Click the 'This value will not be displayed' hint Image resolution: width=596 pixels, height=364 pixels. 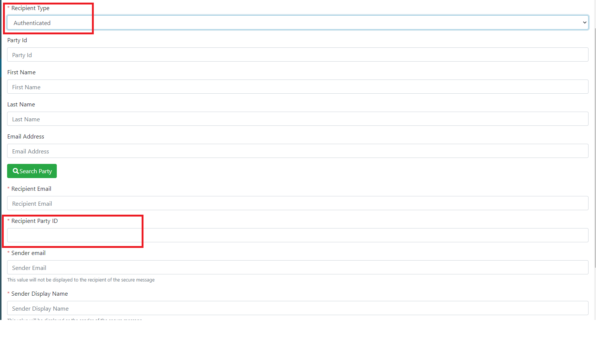[81, 280]
